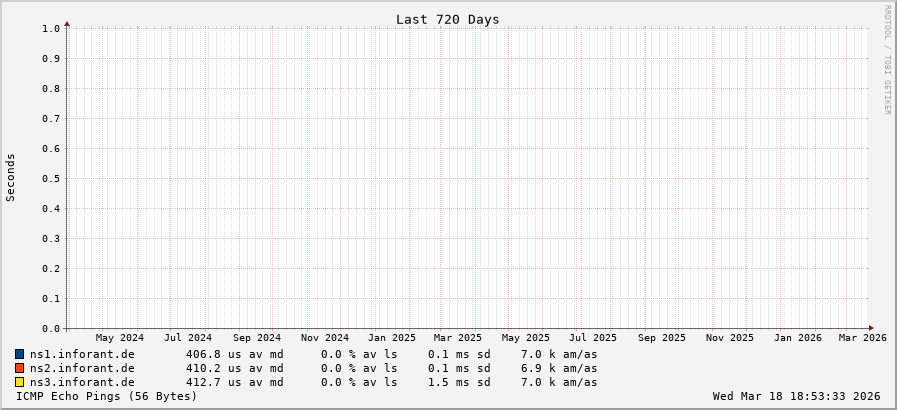Click the 'May 2024' x-axis label

[x=119, y=338]
